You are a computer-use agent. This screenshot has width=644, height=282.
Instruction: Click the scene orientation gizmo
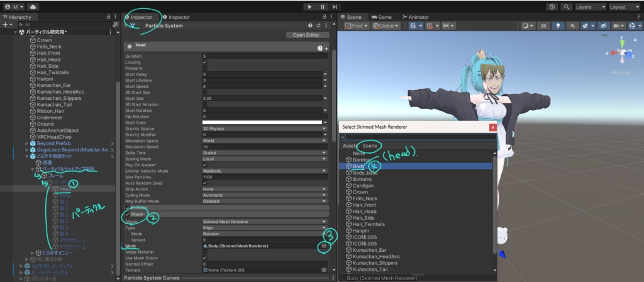tap(623, 53)
